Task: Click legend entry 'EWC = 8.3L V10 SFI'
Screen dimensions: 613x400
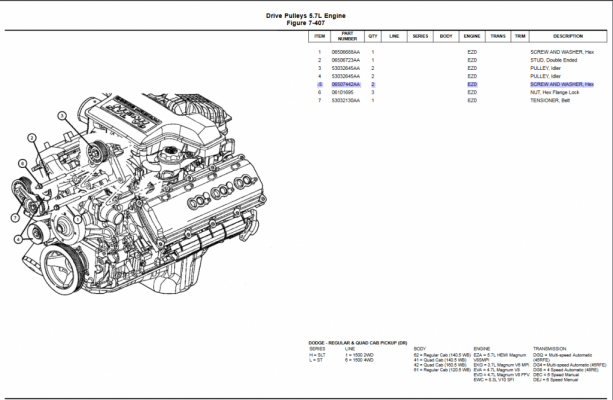Action: coord(493,380)
